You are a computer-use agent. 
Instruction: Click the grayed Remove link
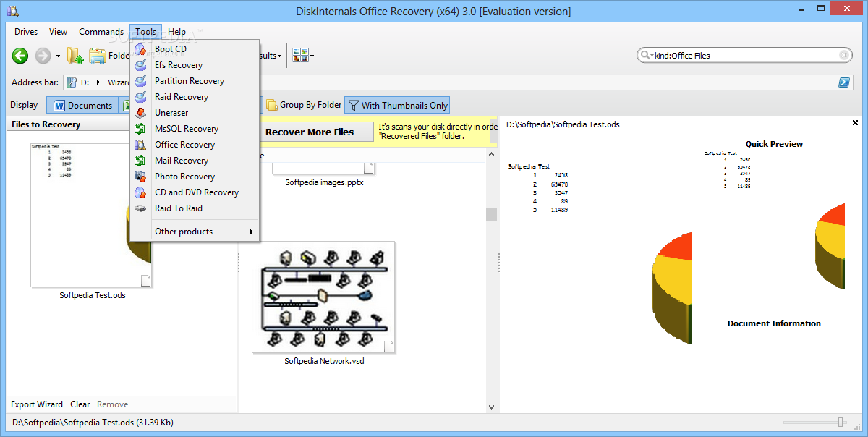113,404
